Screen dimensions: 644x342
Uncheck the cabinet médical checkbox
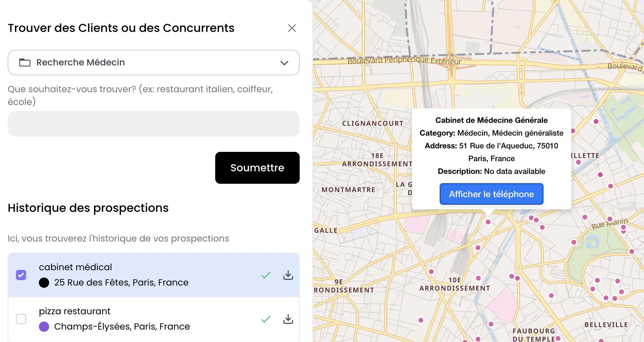(x=21, y=275)
